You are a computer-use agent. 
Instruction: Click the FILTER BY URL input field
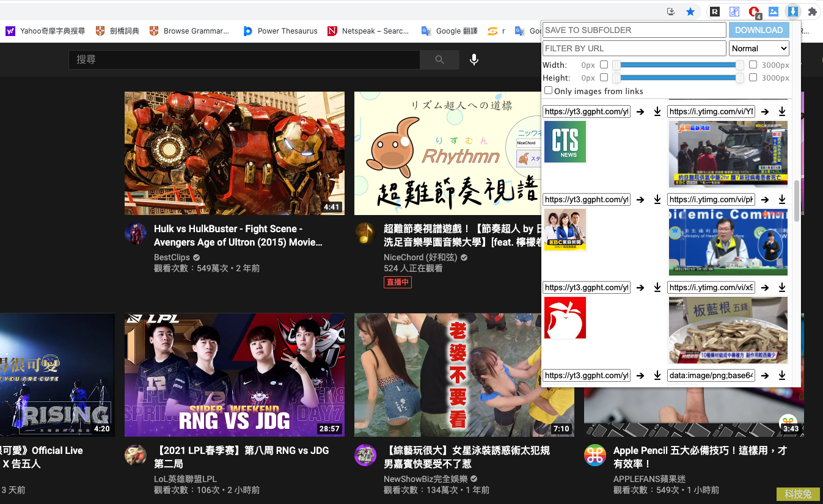[634, 48]
